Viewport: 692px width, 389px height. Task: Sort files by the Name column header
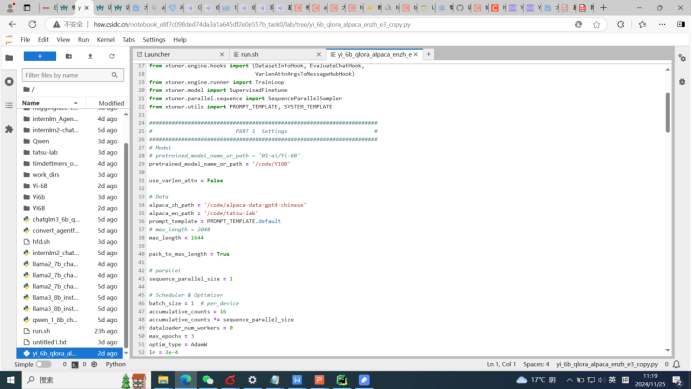30,103
